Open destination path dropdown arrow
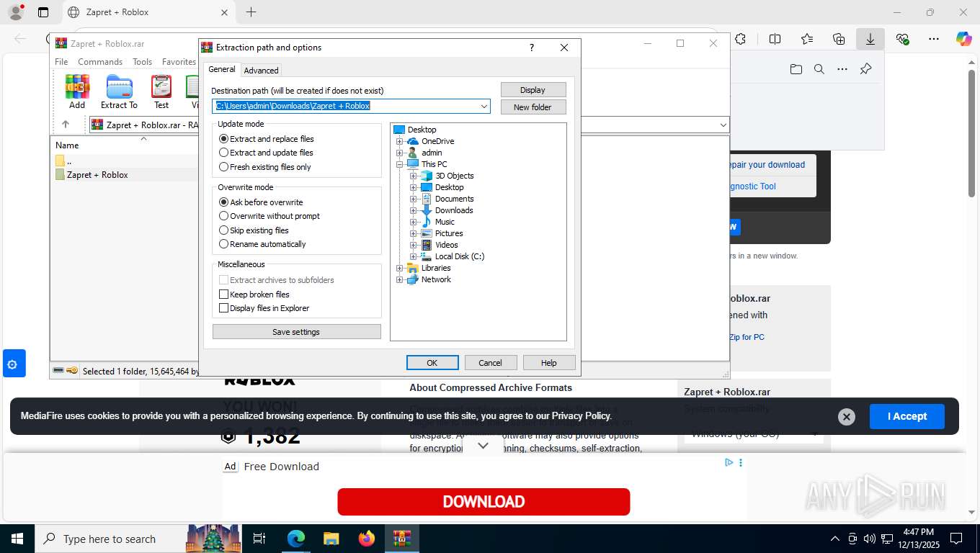 coord(484,106)
